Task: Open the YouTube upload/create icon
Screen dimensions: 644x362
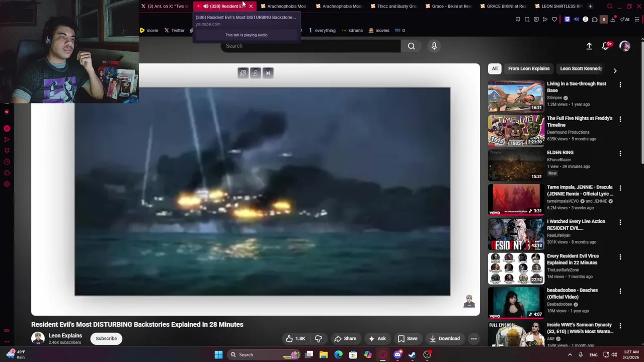Action: pos(589,46)
